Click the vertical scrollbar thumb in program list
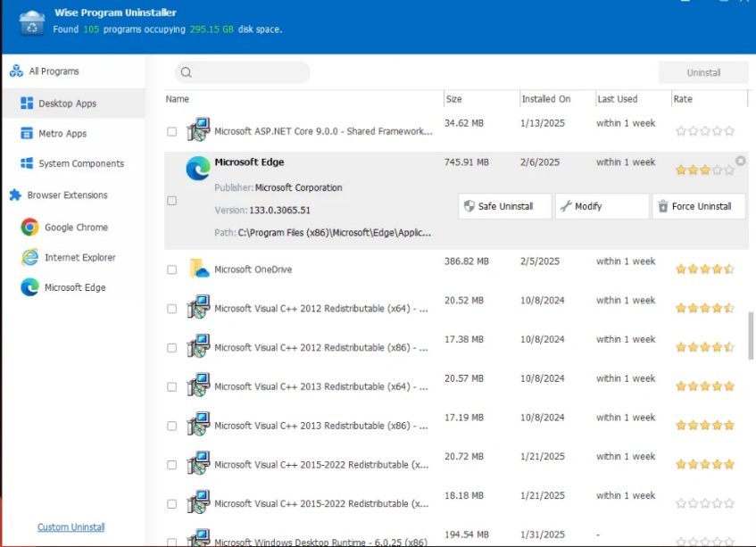This screenshot has height=547, width=756. click(x=751, y=335)
